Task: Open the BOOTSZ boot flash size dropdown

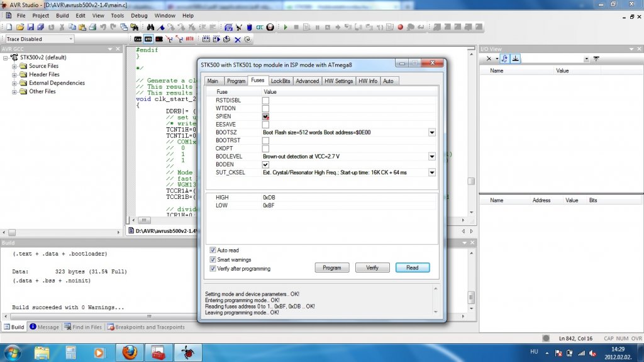Action: point(431,132)
